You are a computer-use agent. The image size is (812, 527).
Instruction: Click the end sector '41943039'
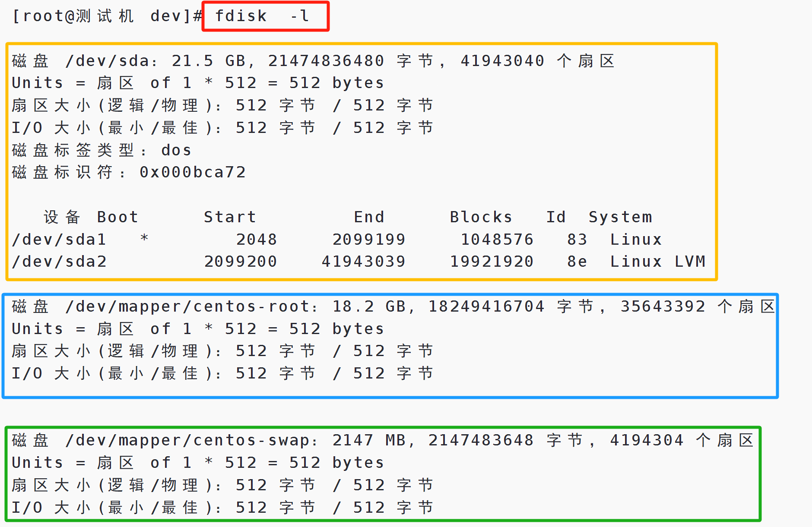coord(364,262)
